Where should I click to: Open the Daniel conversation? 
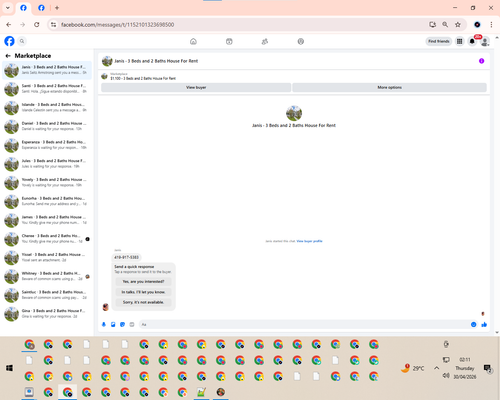47,126
